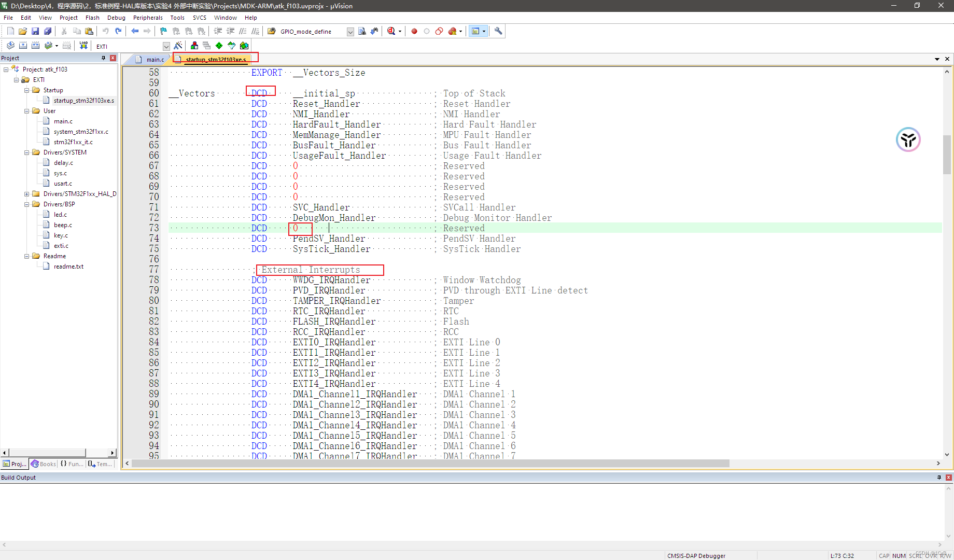Close the Build Output panel

tap(949, 478)
